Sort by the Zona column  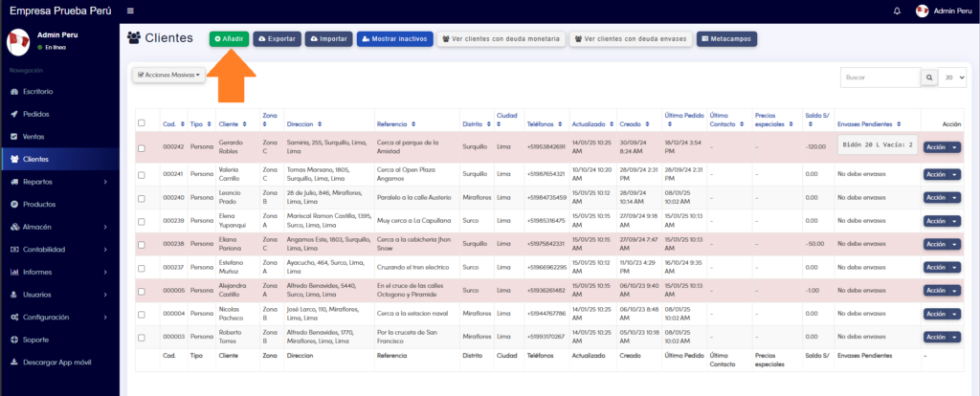click(x=270, y=120)
